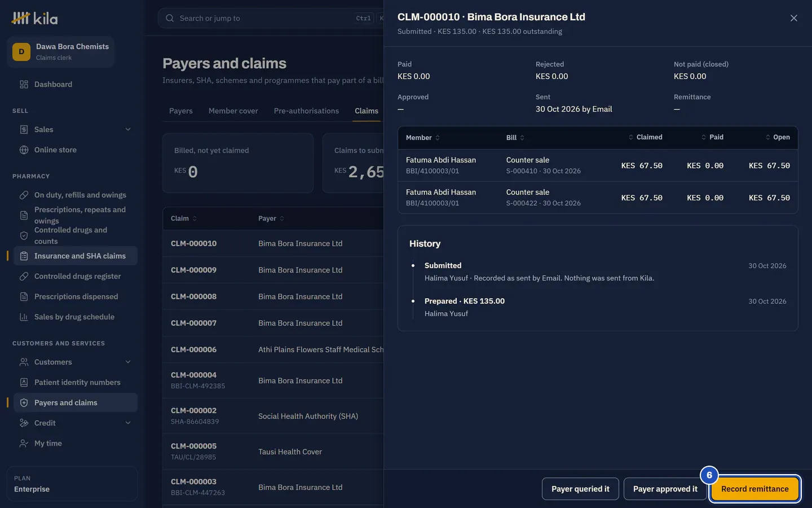This screenshot has width=812, height=508.
Task: Switch to the Member cover tab
Action: pos(233,111)
